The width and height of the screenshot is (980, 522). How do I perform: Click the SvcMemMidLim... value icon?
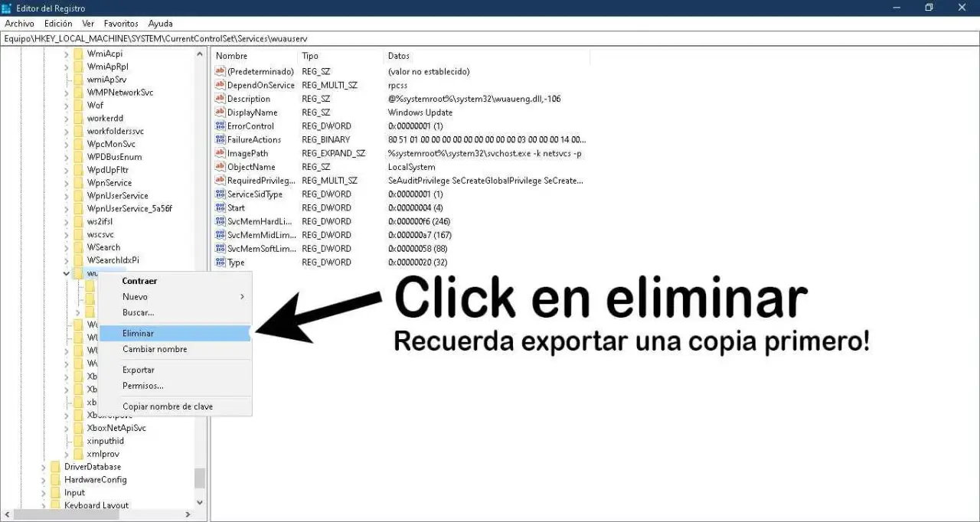click(x=220, y=235)
